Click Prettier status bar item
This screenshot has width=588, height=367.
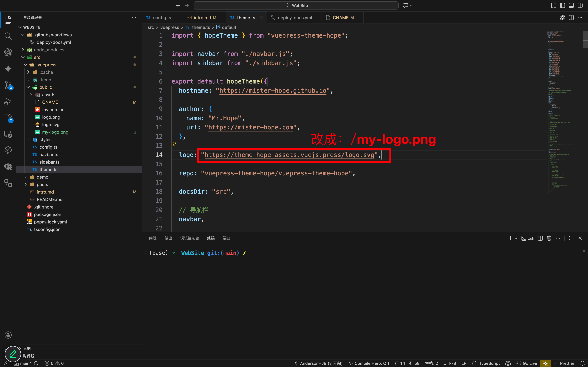(564, 363)
